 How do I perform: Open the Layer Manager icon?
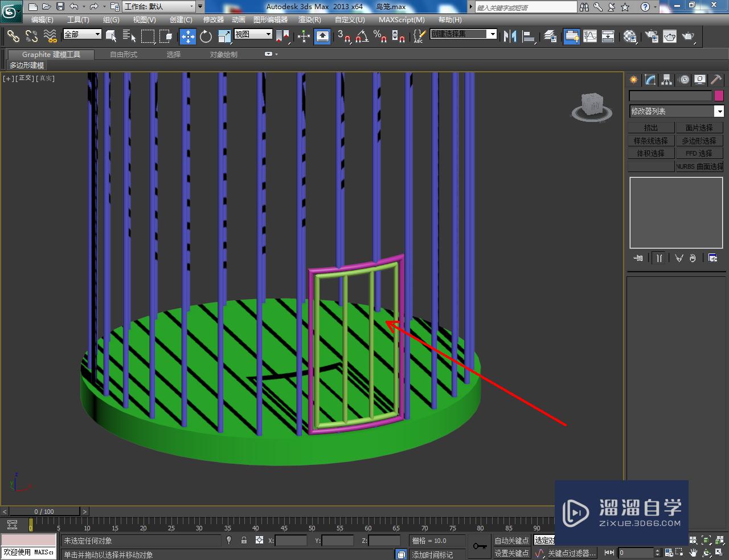(550, 36)
